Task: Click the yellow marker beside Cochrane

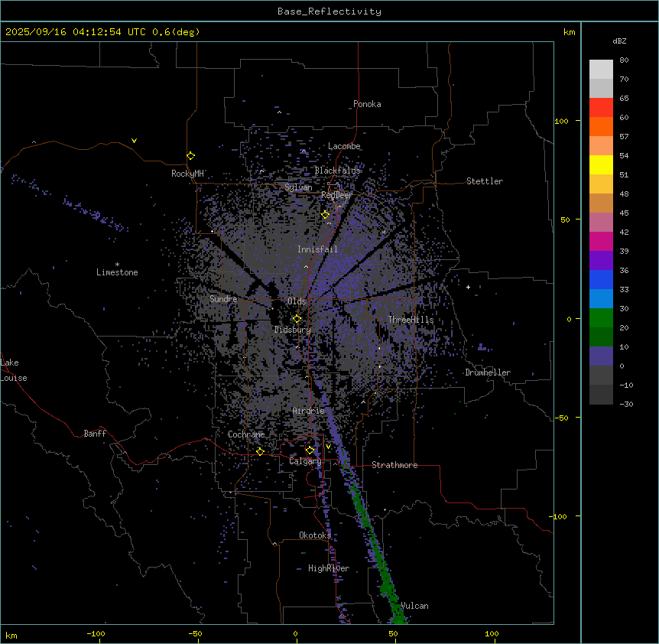Action: [260, 451]
